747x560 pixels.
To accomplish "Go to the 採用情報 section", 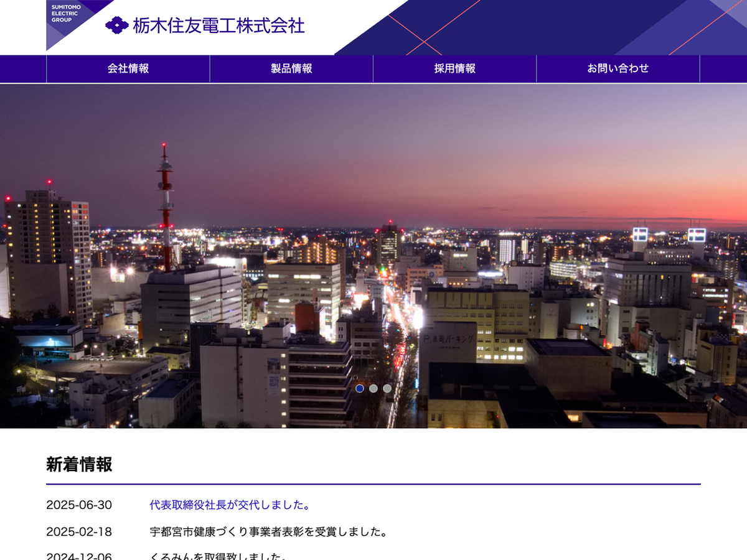I will pos(454,68).
